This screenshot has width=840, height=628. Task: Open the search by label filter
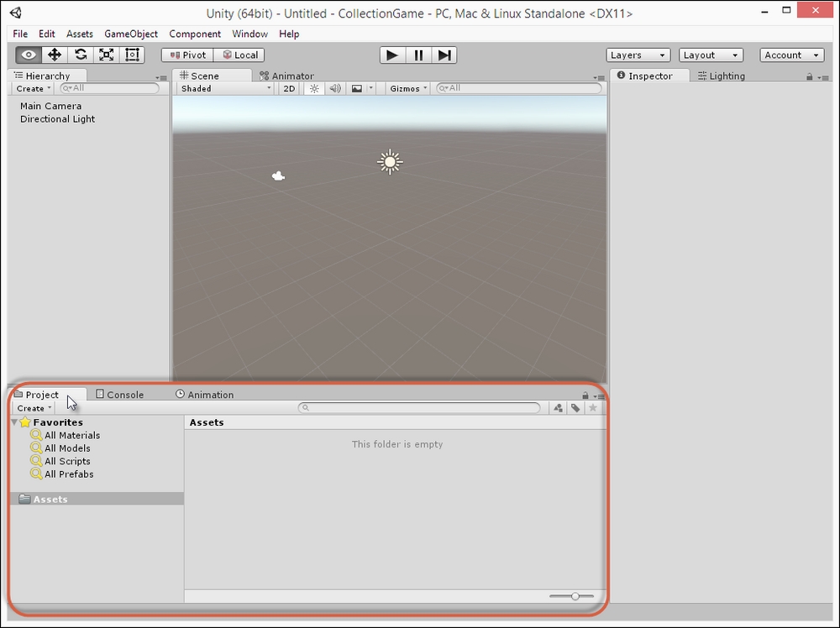[x=576, y=408]
